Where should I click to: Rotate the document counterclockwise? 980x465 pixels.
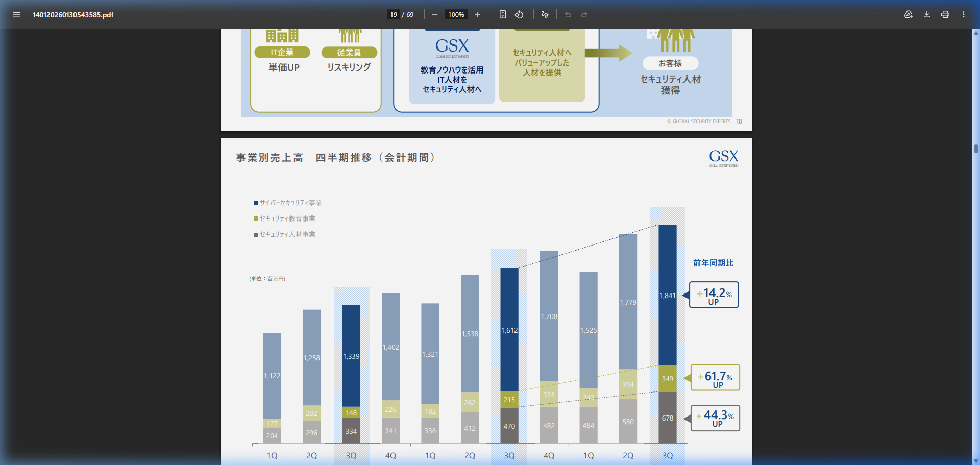tap(519, 14)
